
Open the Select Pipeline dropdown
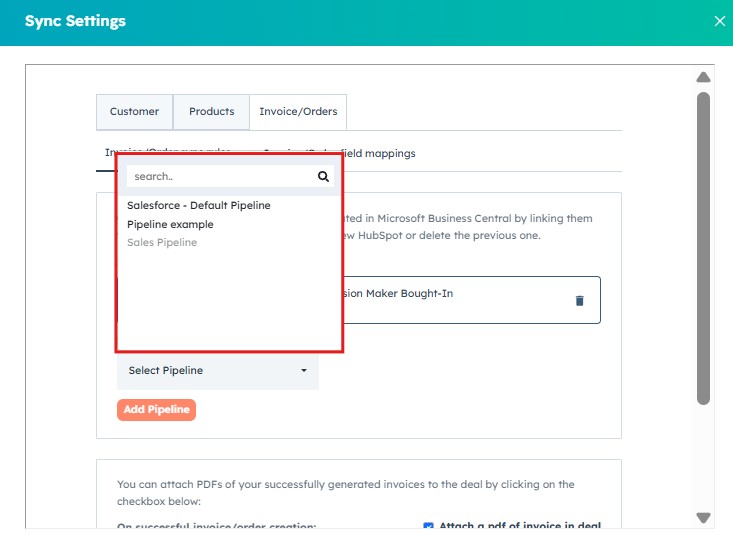[x=218, y=370]
